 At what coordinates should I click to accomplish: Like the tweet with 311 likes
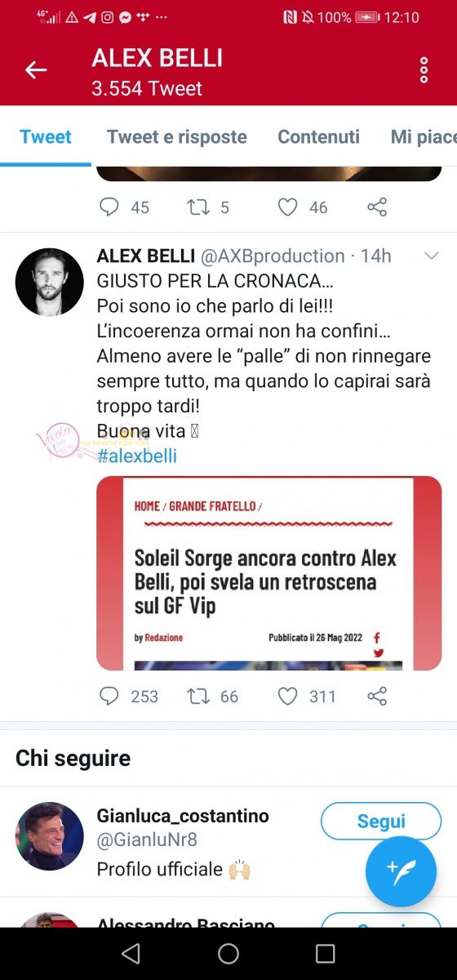click(x=287, y=696)
